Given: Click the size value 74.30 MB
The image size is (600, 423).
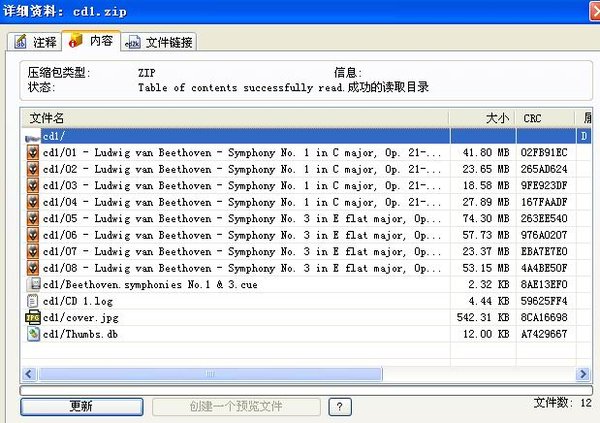Looking at the screenshot, I should tap(486, 219).
